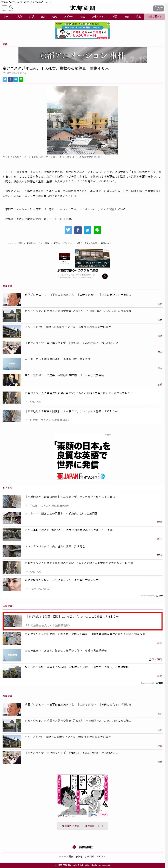Click large Hatena B! share button
This screenshot has width=168, height=868.
coord(87,230)
